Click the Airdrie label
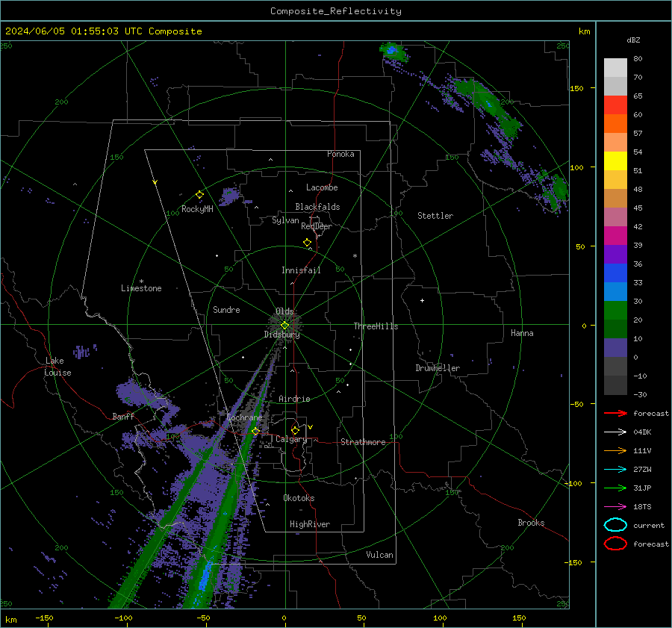The width and height of the screenshot is (672, 628). tap(294, 399)
